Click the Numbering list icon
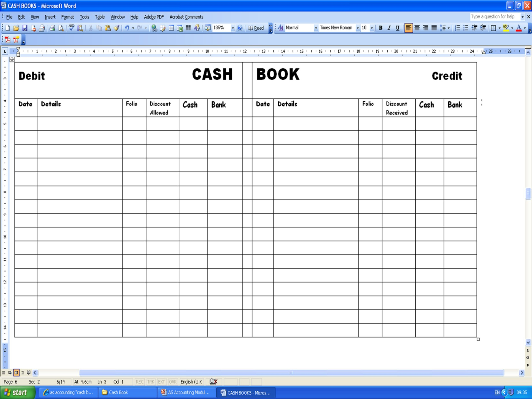This screenshot has width=532, height=399. pos(458,28)
